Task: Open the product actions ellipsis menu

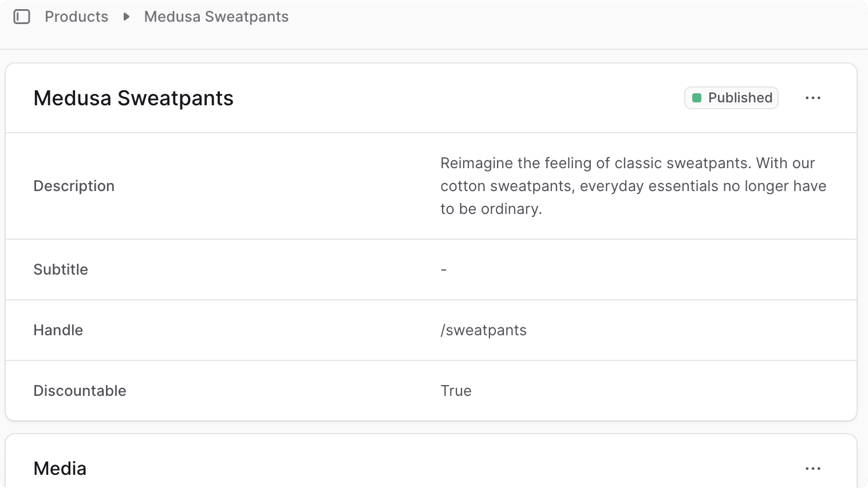Action: pyautogui.click(x=812, y=98)
